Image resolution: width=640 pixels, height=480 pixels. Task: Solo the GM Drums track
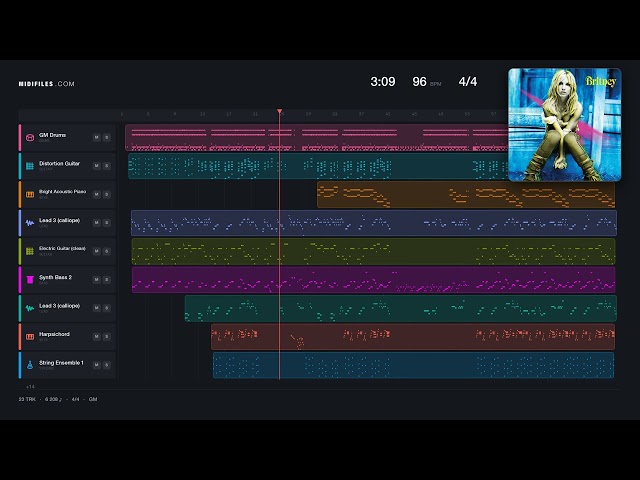point(107,138)
